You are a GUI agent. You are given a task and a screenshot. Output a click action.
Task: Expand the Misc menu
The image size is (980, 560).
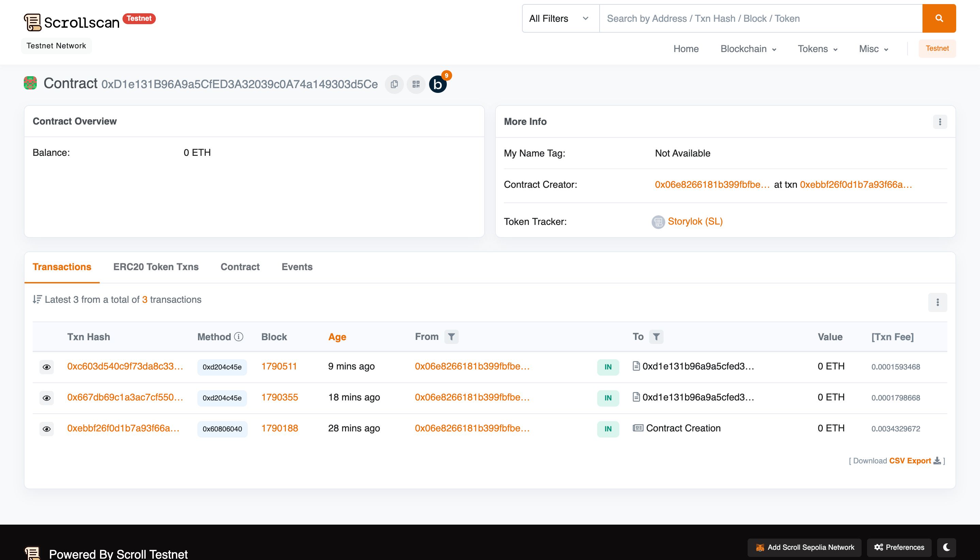[873, 49]
